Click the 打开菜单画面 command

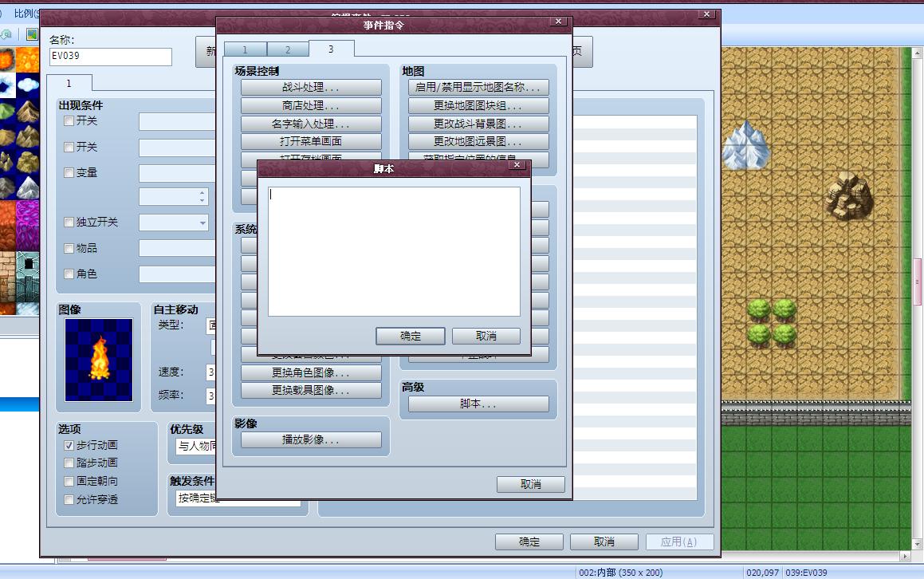click(x=311, y=141)
